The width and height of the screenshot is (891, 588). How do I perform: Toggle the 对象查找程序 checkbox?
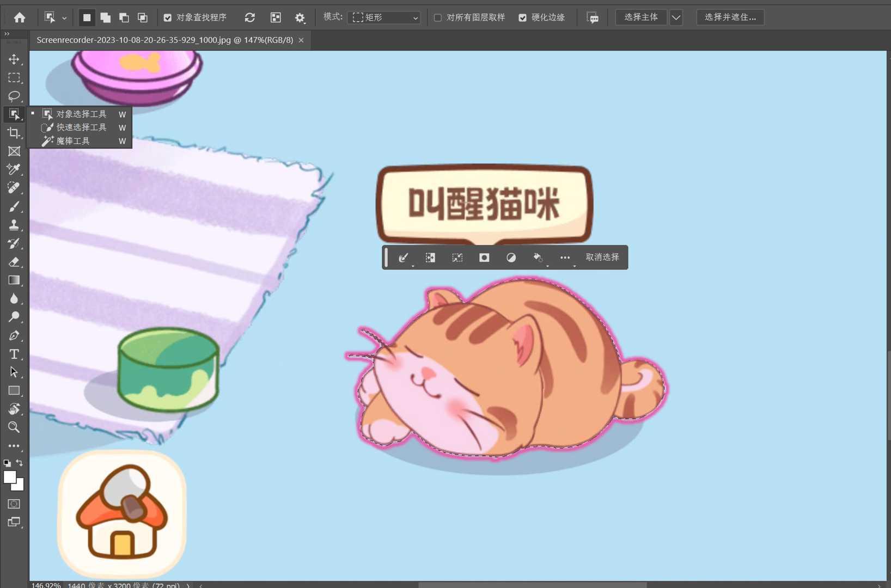point(168,17)
